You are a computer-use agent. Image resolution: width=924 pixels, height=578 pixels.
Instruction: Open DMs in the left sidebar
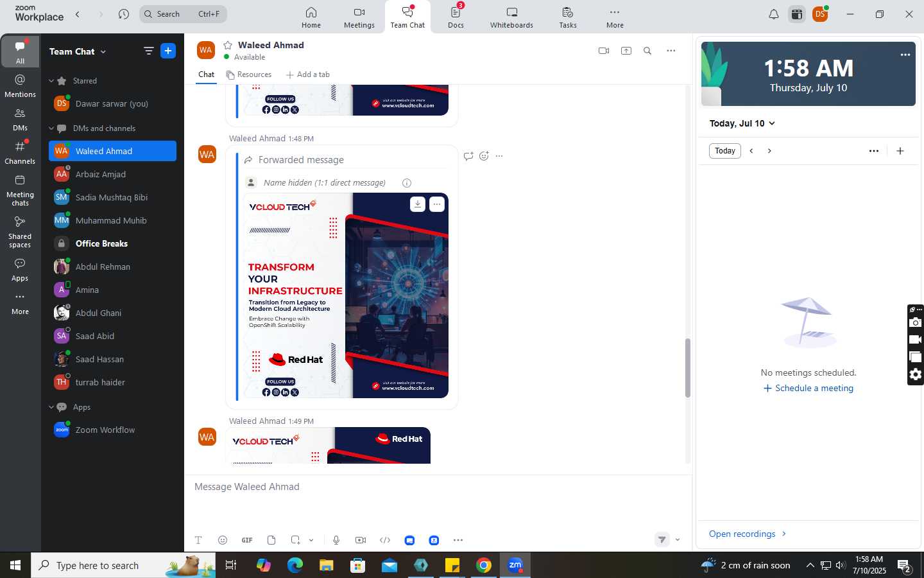(x=20, y=119)
